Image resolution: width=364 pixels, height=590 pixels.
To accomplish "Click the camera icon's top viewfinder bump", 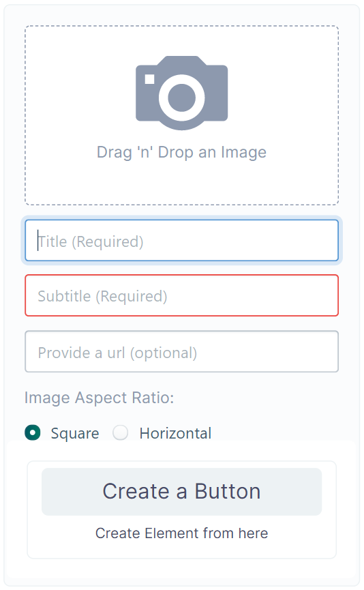I will point(181,61).
